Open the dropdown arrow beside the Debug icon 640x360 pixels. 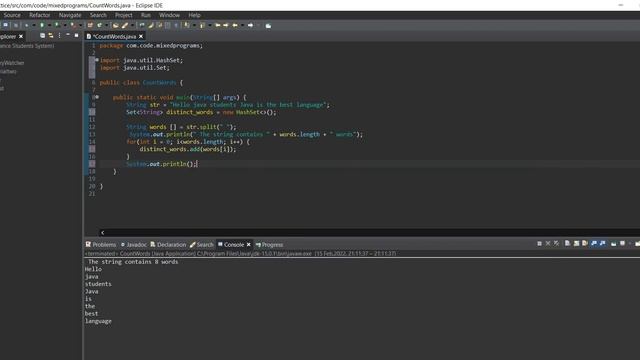pyautogui.click(x=34, y=25)
